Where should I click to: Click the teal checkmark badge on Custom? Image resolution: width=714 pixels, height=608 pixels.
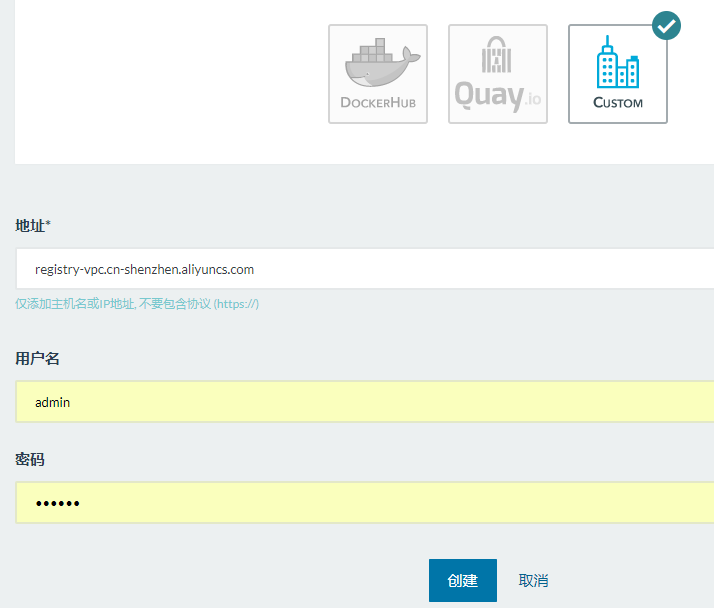[666, 25]
